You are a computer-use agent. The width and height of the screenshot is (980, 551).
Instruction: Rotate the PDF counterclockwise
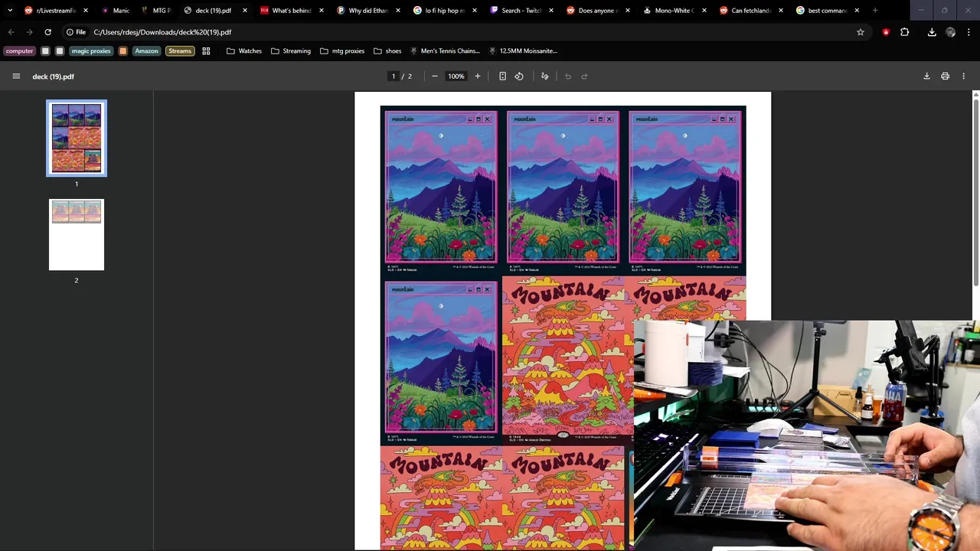pos(519,77)
